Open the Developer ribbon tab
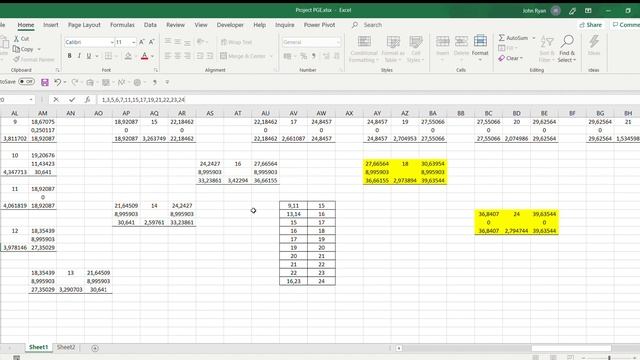This screenshot has width=640, height=360. tap(230, 25)
